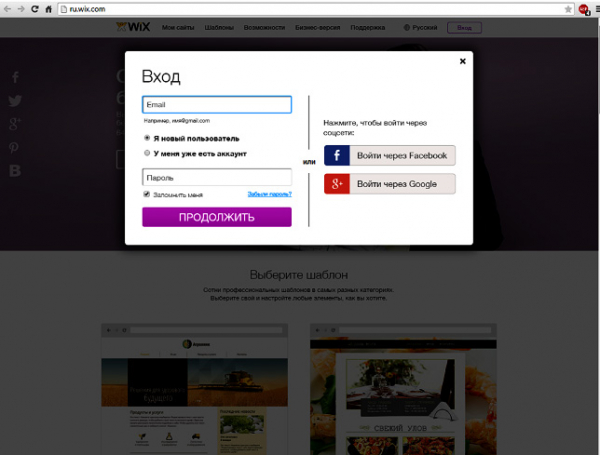600x455 pixels.
Task: Click Войти через Facebook button
Action: tap(390, 155)
